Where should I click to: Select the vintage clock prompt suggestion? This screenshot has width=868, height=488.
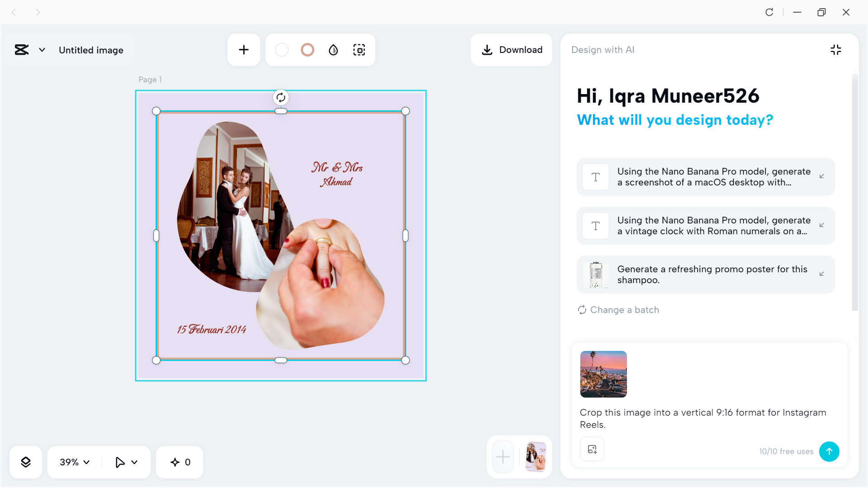pyautogui.click(x=705, y=226)
